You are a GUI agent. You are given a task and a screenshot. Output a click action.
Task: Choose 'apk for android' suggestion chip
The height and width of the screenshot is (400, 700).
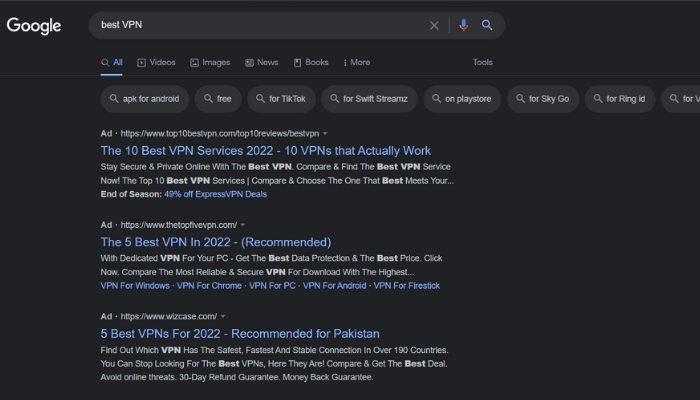pos(145,99)
